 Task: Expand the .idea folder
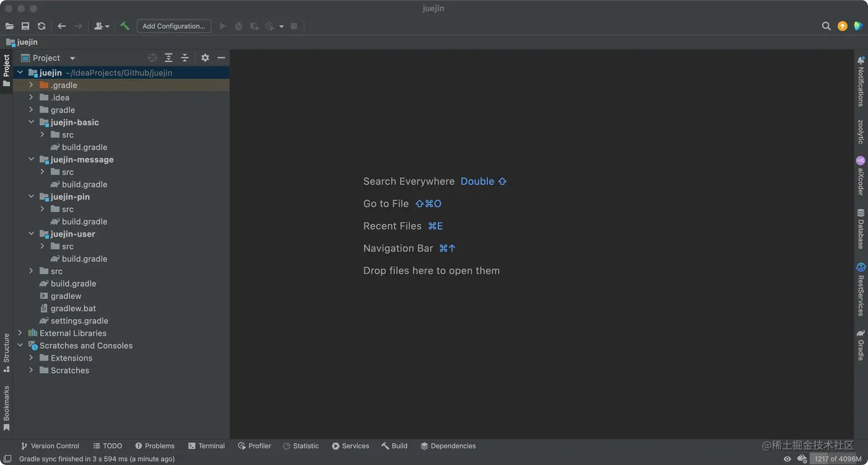(x=31, y=98)
